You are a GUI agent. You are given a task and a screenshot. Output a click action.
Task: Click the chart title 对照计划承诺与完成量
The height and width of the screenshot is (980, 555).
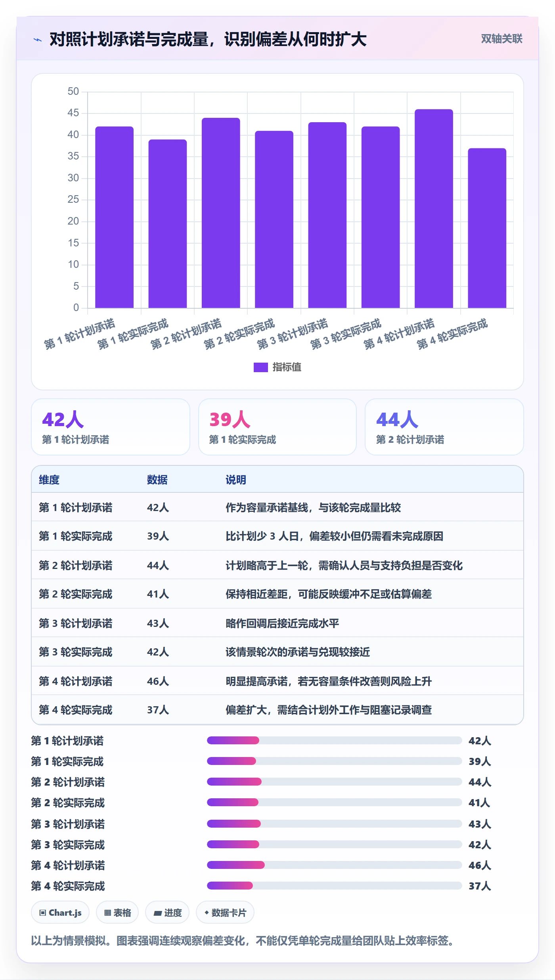tap(208, 39)
